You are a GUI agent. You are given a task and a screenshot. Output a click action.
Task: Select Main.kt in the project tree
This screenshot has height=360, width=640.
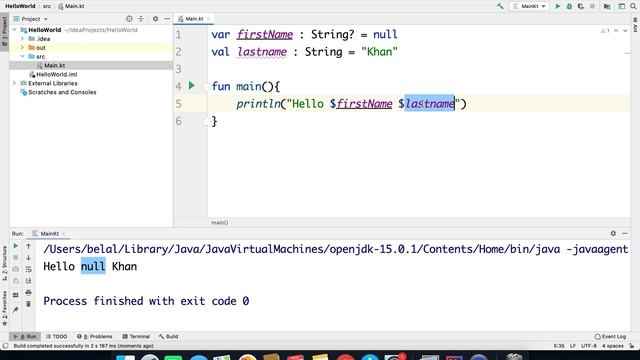(x=54, y=65)
